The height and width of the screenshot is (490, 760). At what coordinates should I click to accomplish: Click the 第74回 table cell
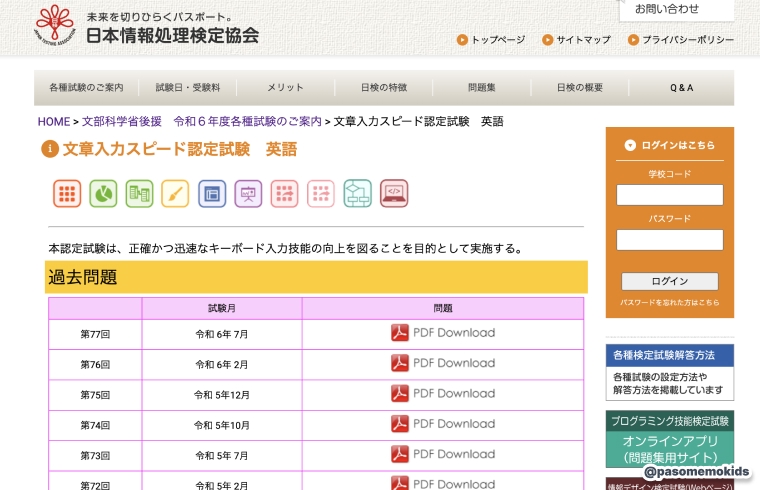[95, 425]
